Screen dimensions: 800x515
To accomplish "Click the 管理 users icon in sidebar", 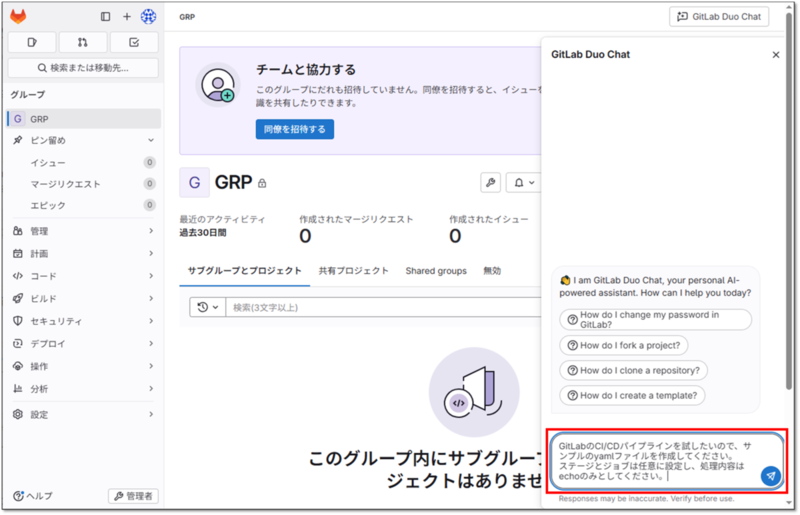I will pos(18,231).
